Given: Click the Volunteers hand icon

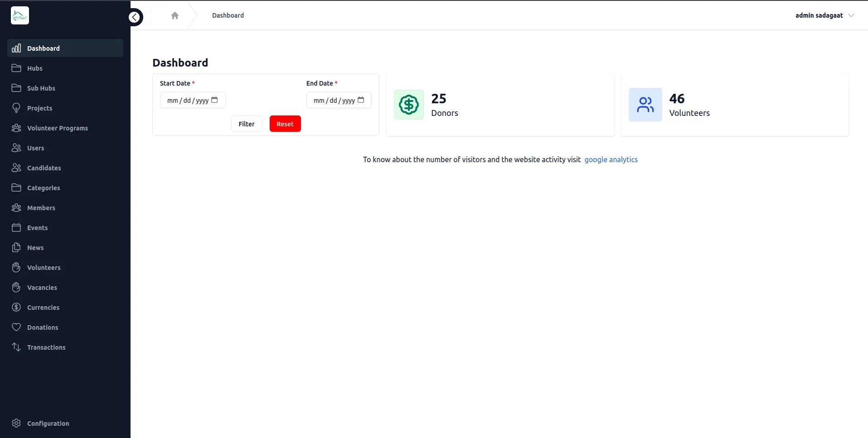Looking at the screenshot, I should 16,267.
